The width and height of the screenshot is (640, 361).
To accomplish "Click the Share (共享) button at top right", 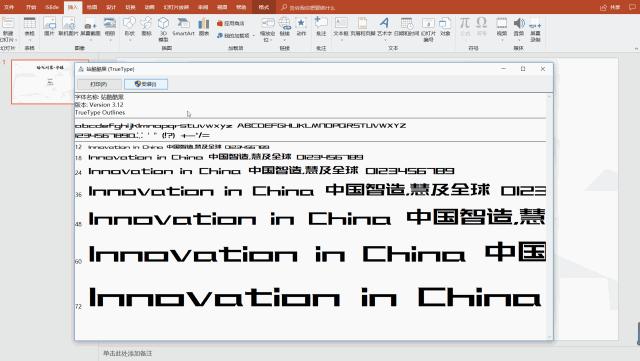I will pyautogui.click(x=610, y=7).
